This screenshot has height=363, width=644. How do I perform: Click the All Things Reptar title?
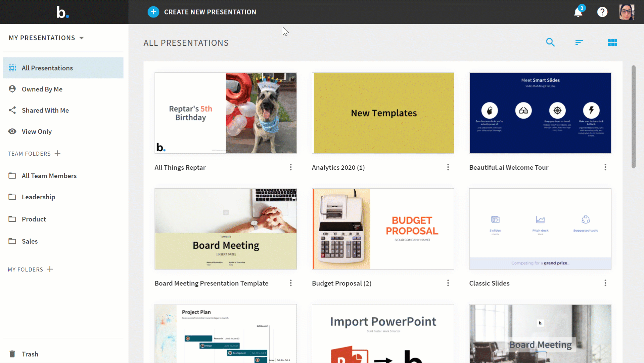[180, 167]
